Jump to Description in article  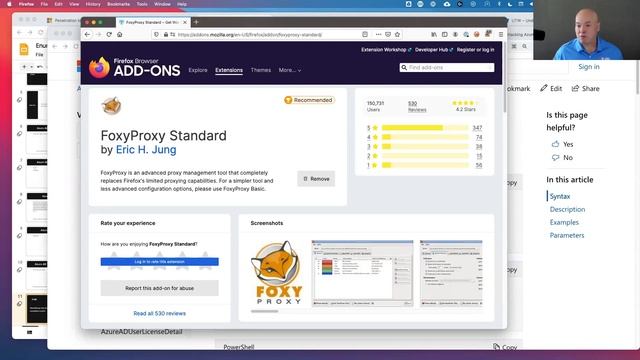tap(567, 209)
